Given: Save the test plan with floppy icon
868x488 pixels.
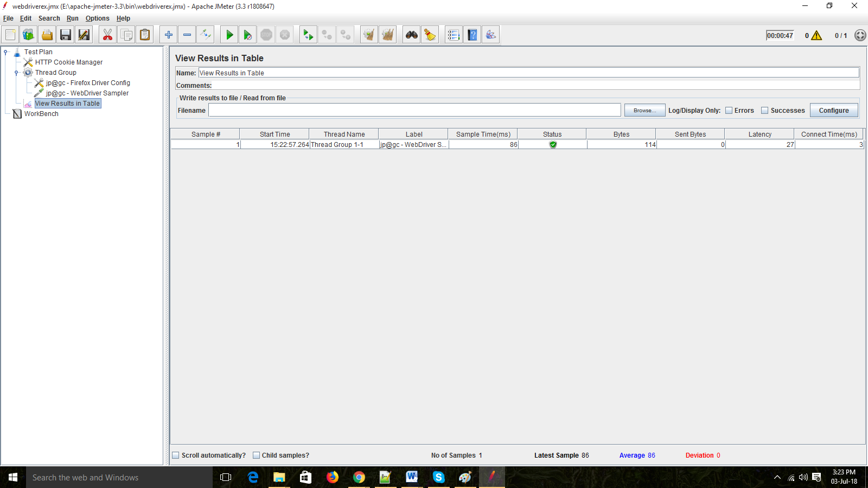Looking at the screenshot, I should 66,35.
